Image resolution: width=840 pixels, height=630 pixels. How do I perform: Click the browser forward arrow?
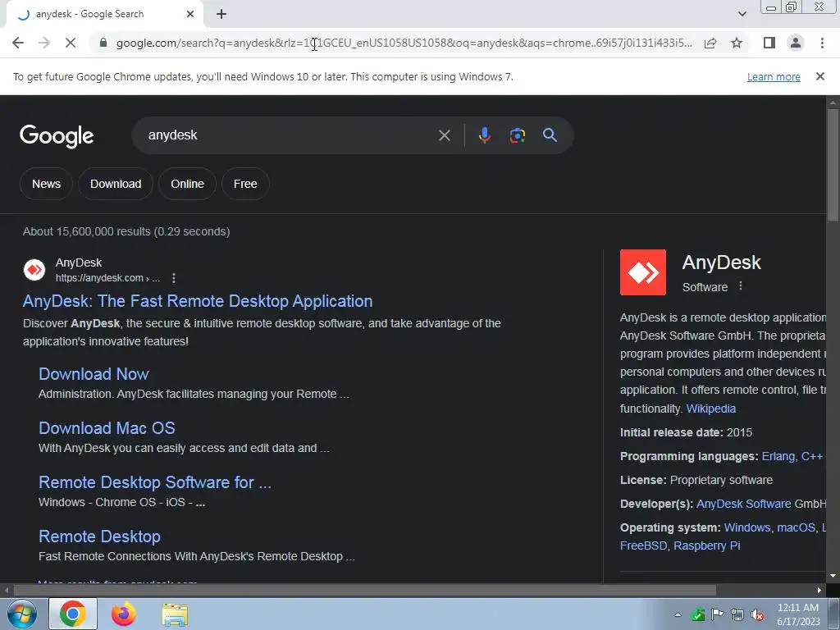44,43
